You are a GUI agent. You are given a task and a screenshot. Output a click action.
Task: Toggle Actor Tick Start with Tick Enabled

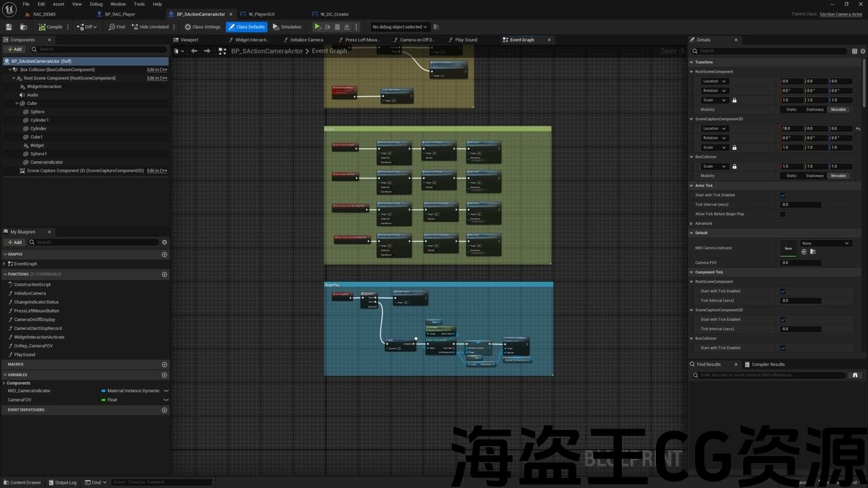tap(783, 195)
